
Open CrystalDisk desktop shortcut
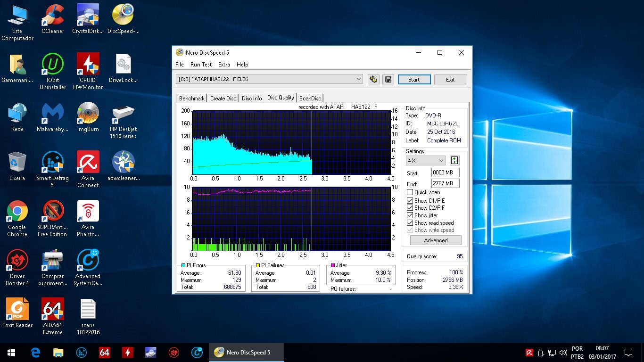click(x=88, y=19)
